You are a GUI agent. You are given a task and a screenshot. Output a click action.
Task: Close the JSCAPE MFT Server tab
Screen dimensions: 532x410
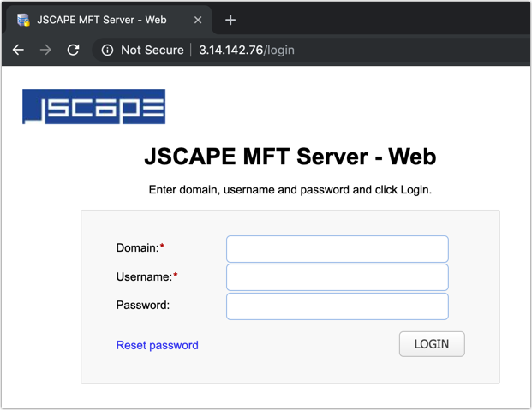[x=198, y=20]
